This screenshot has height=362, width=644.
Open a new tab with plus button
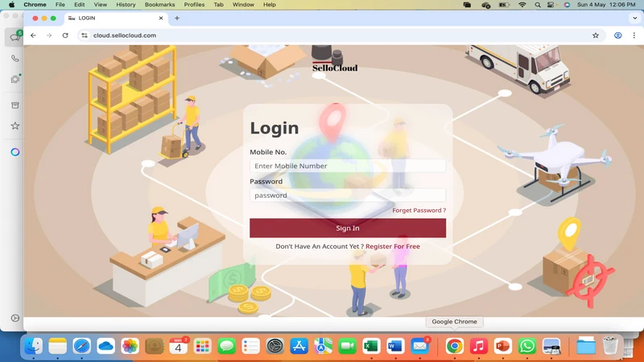click(177, 18)
